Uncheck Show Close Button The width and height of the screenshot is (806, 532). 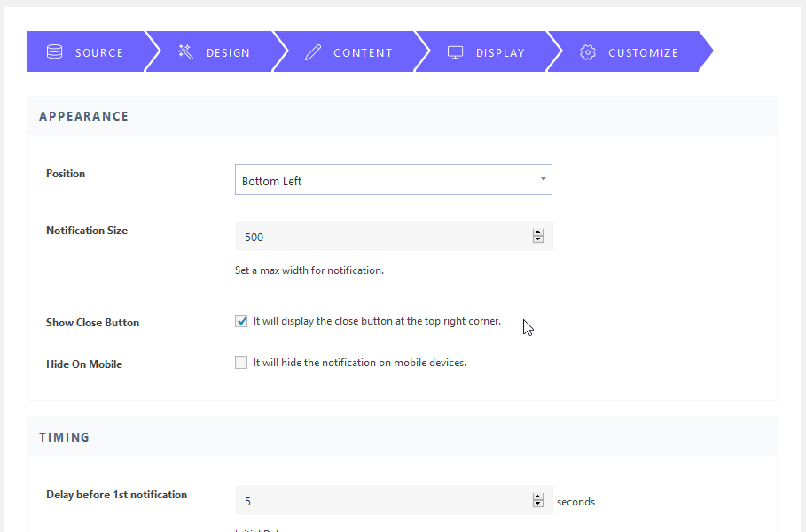[x=240, y=321]
